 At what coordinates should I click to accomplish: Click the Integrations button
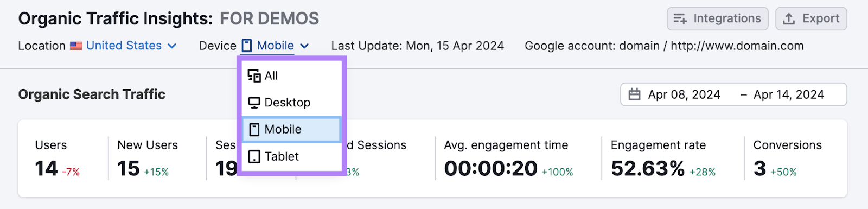click(717, 18)
